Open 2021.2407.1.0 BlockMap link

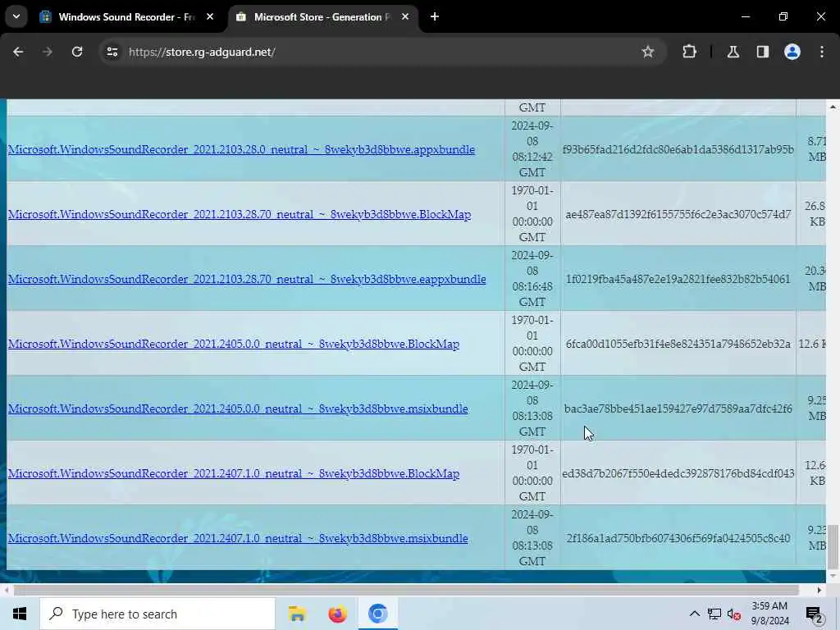[234, 473]
